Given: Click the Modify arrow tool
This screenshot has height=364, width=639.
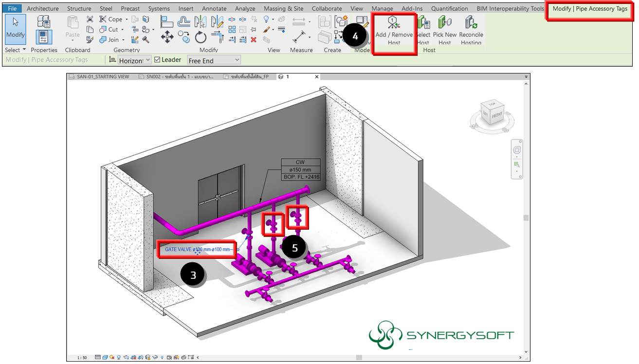Looking at the screenshot, I should coord(16,29).
